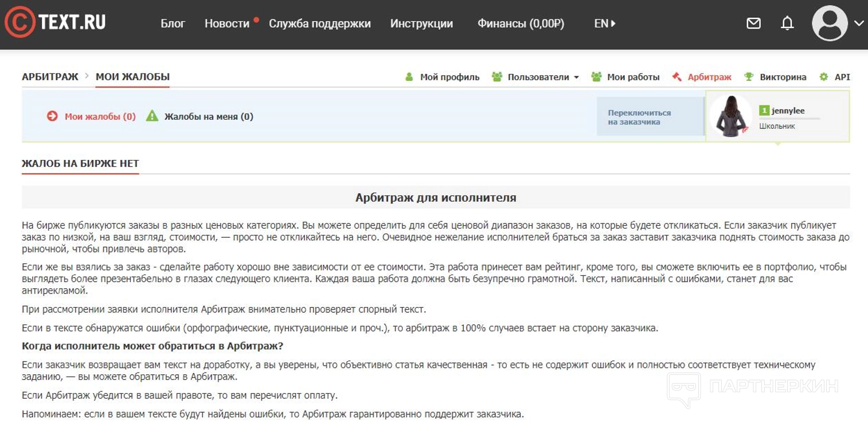Click the trophy icon next to Викторина
Screen dimensions: 868x439
pyautogui.click(x=748, y=77)
